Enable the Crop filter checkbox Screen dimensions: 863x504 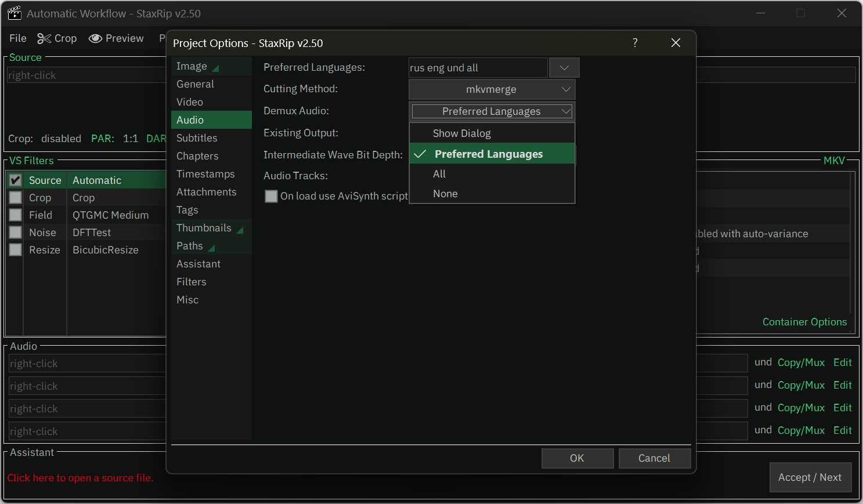[x=16, y=198]
